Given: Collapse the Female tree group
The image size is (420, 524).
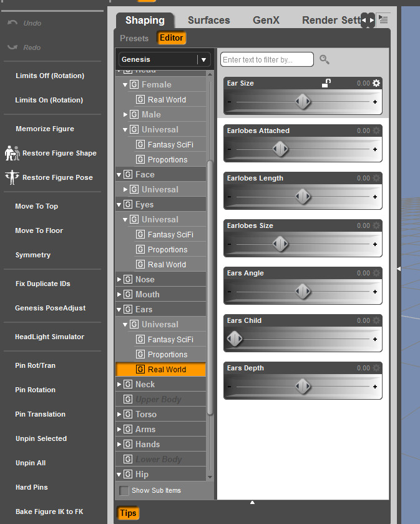Looking at the screenshot, I should (x=125, y=84).
